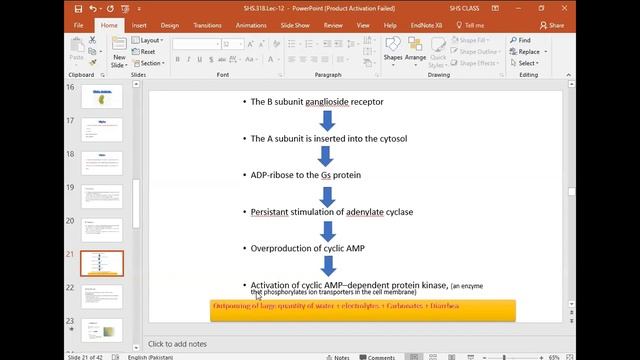Activate the Format Painter brush
The image size is (640, 360).
click(x=93, y=62)
